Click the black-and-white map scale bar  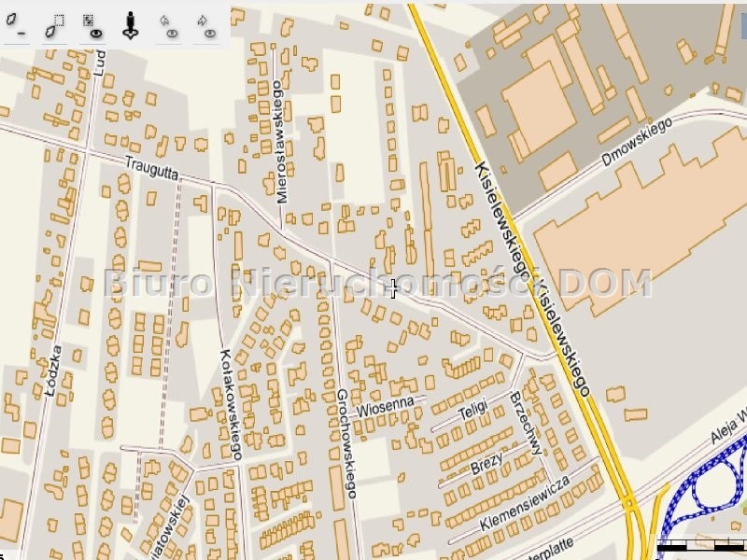[699, 547]
